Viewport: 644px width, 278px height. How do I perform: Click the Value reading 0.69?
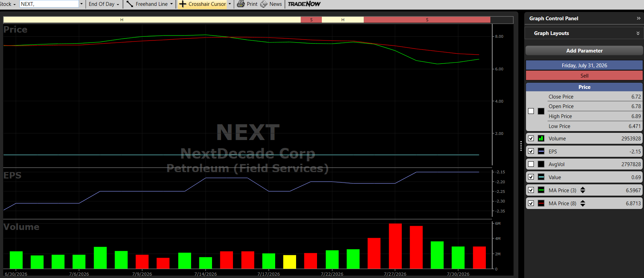[636, 177]
